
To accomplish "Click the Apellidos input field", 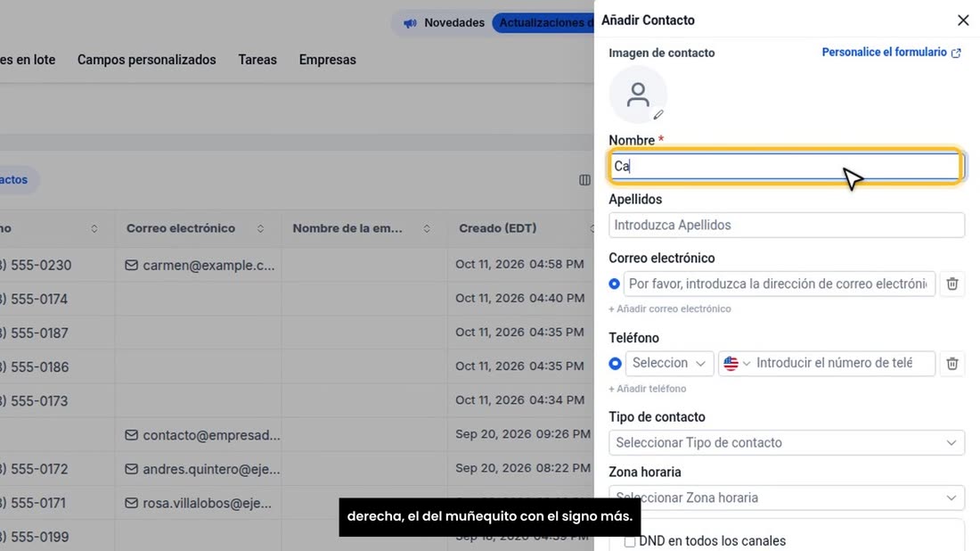I will (787, 226).
